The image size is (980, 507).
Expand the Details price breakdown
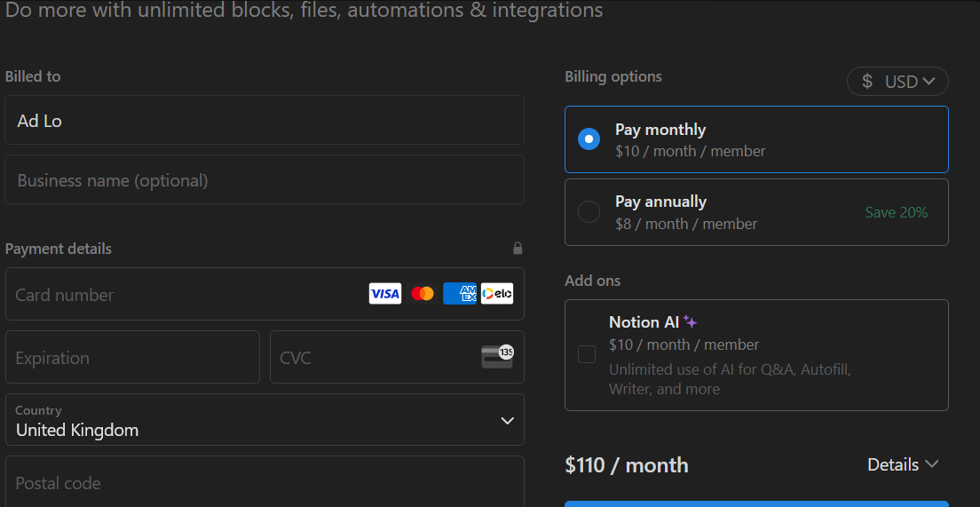pos(903,464)
